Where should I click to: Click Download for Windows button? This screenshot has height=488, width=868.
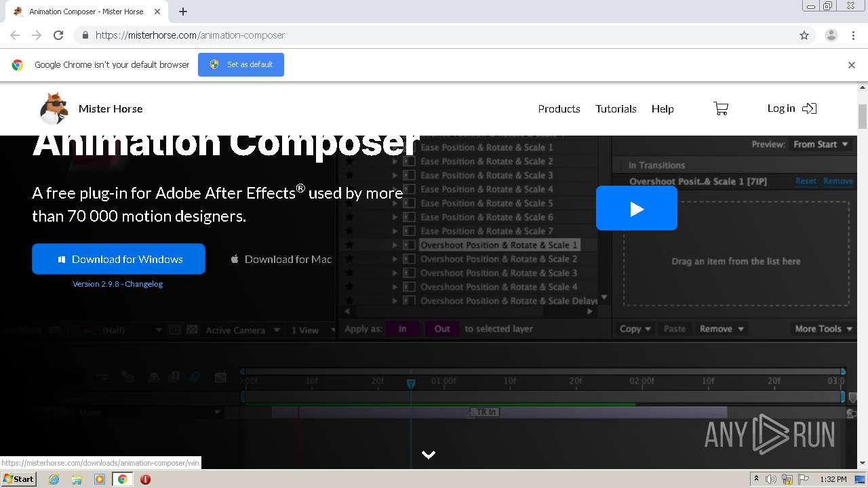(119, 259)
